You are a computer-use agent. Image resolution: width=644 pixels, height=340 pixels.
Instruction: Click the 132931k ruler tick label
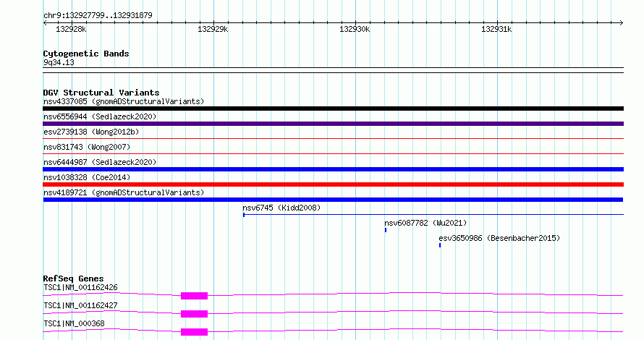tap(496, 29)
